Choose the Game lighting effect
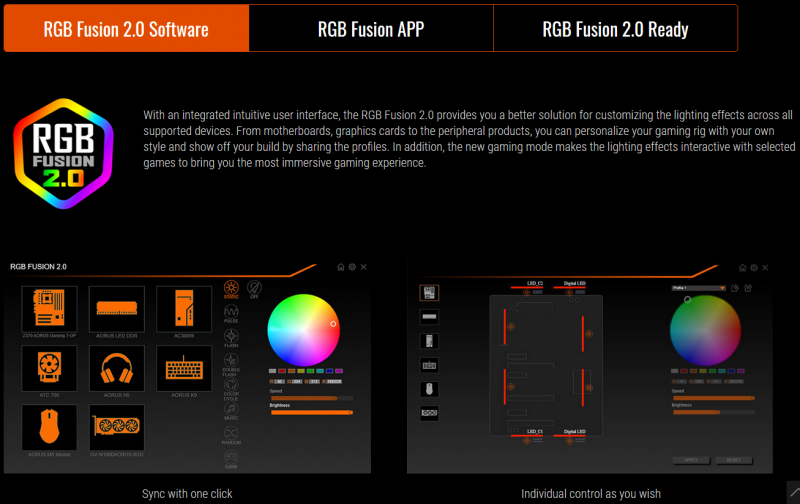The width and height of the screenshot is (800, 504). pyautogui.click(x=231, y=459)
